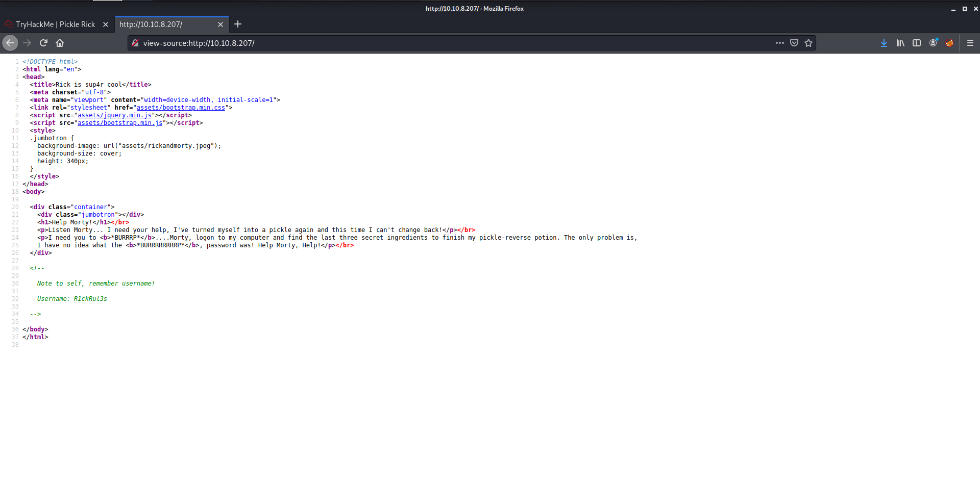Click the div class "container" line
The image size is (980, 488).
(72, 207)
